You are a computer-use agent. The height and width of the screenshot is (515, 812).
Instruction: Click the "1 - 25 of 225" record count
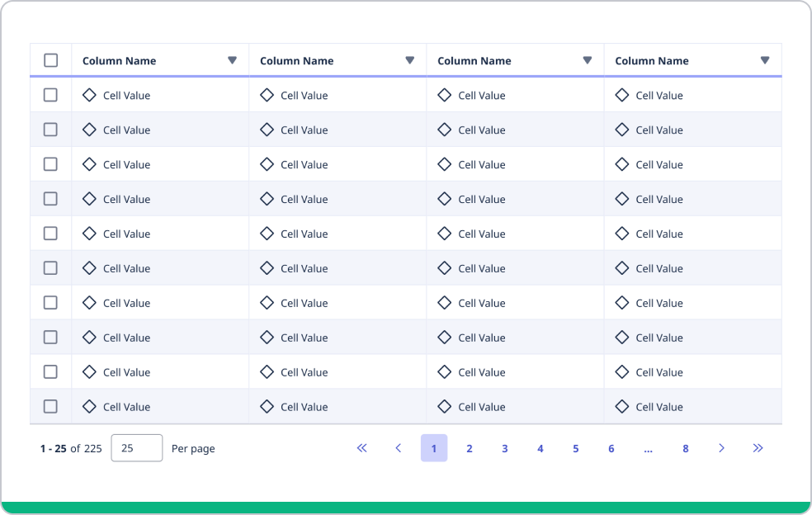pyautogui.click(x=71, y=449)
